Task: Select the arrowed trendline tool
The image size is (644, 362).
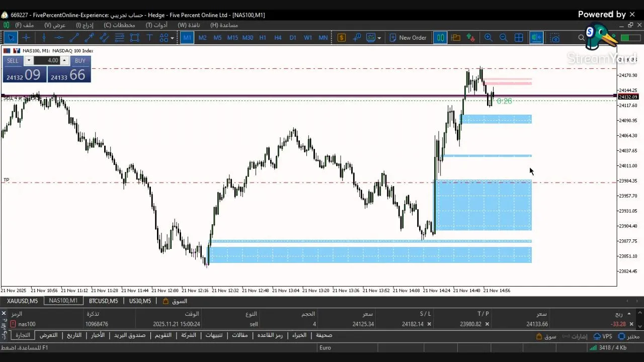Action: (x=89, y=38)
